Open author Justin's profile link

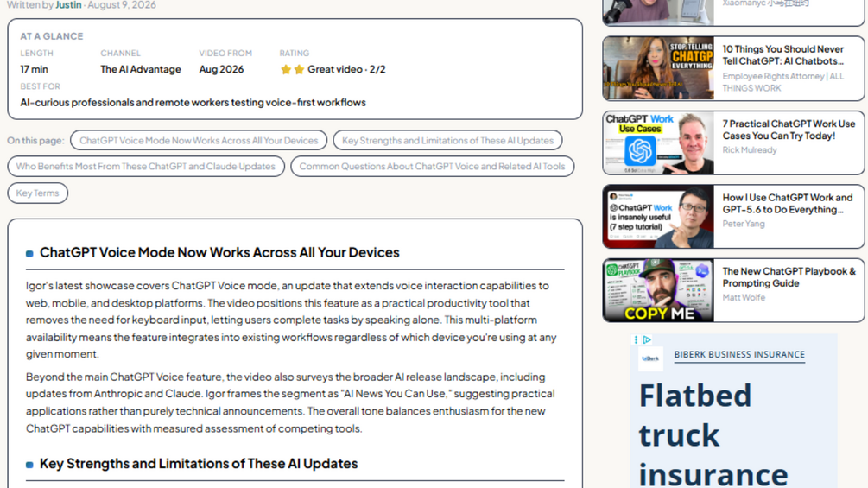point(68,5)
